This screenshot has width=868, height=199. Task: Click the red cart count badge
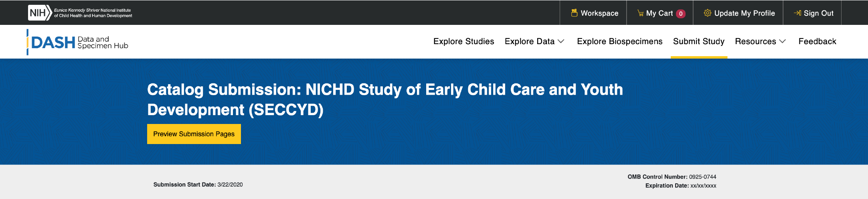tap(681, 14)
